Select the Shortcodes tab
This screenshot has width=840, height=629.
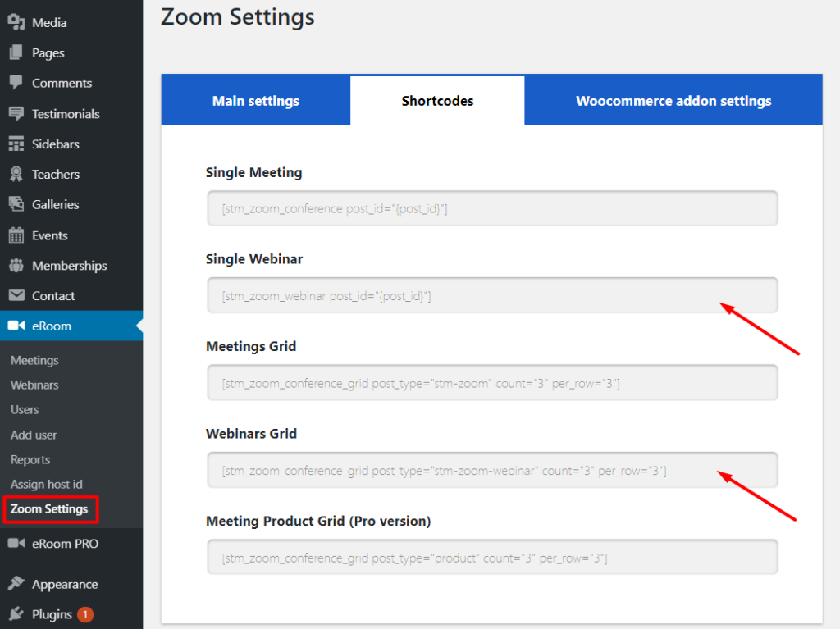coord(437,101)
